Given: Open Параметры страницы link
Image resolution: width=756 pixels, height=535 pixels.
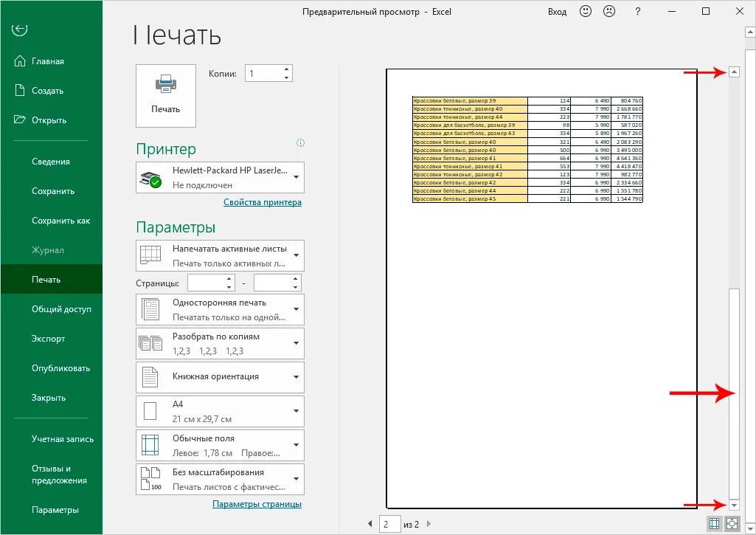Looking at the screenshot, I should [257, 504].
